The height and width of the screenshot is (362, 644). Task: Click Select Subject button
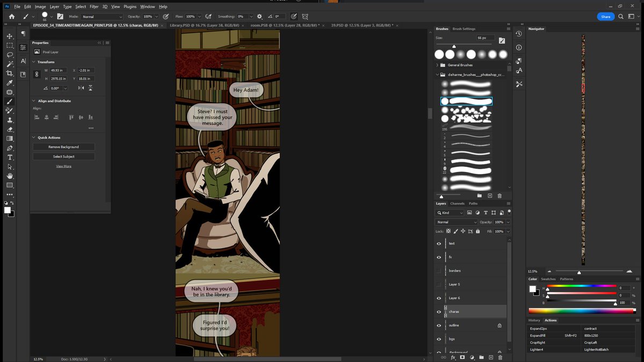tap(64, 156)
